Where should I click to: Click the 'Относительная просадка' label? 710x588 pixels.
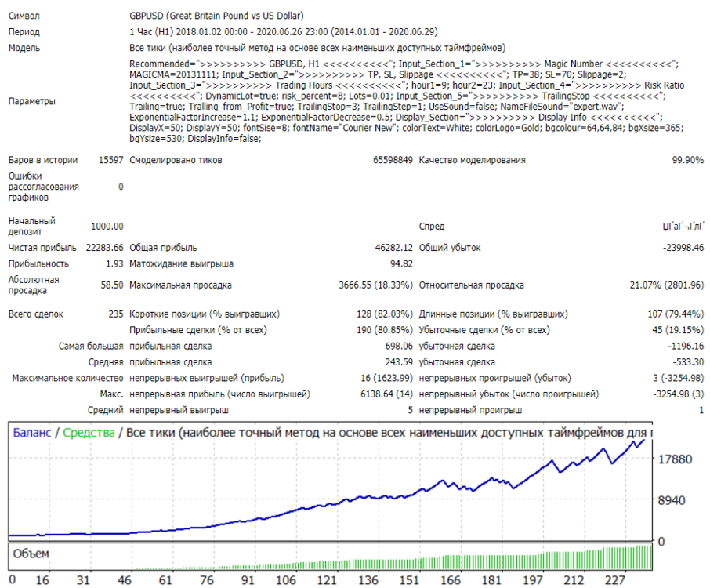point(471,285)
